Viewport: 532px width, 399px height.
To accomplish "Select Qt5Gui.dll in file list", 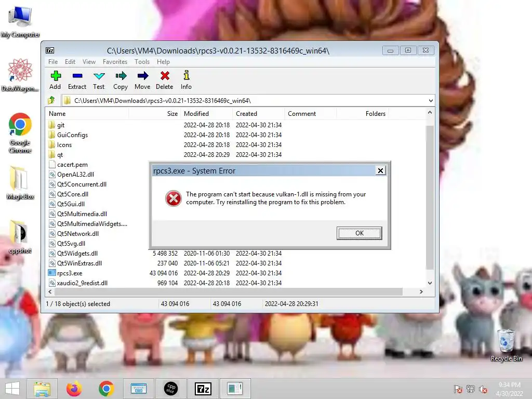I will (x=66, y=204).
